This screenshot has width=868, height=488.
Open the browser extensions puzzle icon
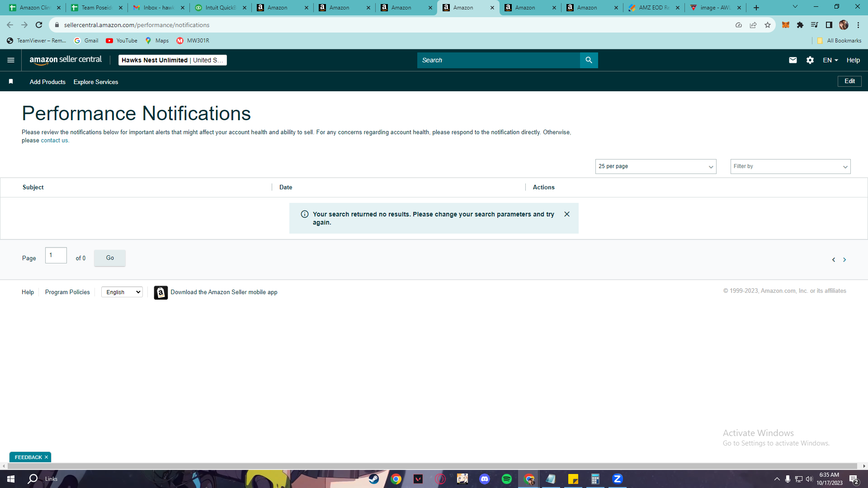pyautogui.click(x=800, y=25)
